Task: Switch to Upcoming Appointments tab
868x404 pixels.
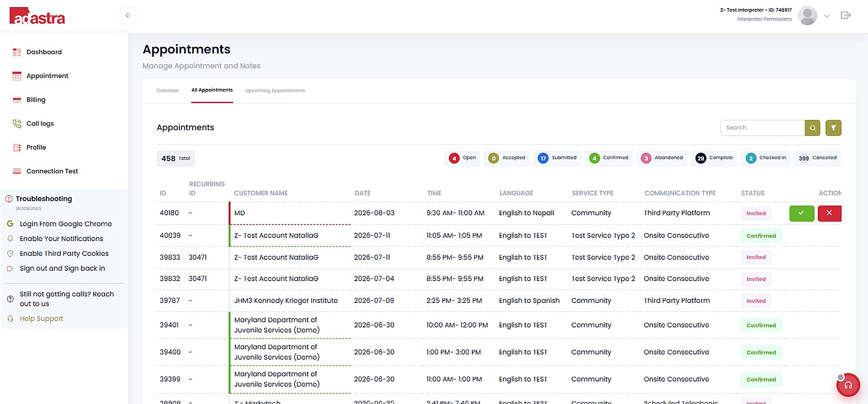Action: pos(275,91)
